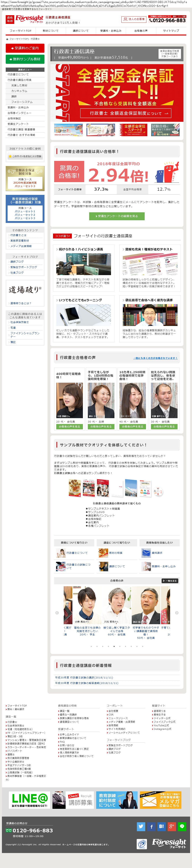Open 行政書士試験の解答速報(2018/11/11) news link
This screenshot has height=868, width=192.
87,683
